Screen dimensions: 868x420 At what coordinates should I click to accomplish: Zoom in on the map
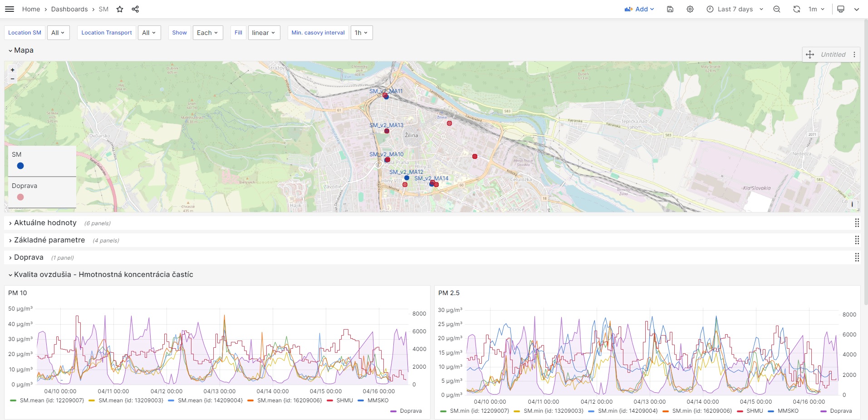(13, 70)
